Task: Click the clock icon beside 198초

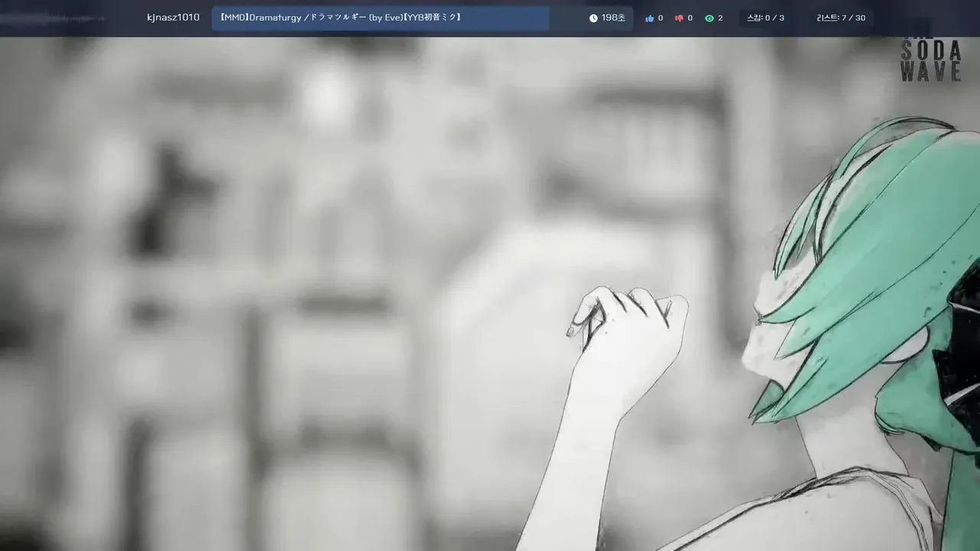Action: (593, 18)
